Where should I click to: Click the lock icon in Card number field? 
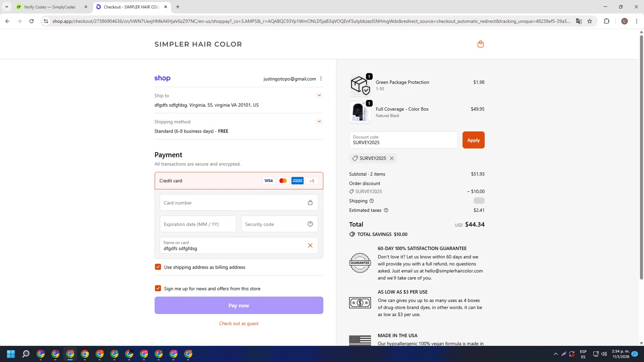pyautogui.click(x=310, y=202)
